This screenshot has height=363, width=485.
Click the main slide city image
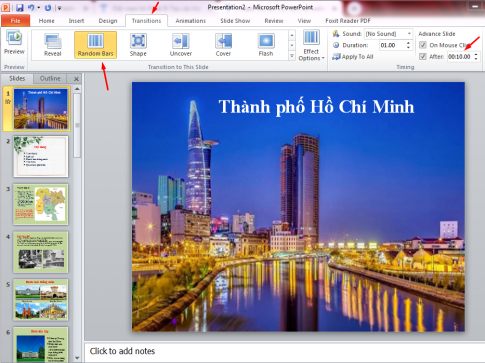298,207
